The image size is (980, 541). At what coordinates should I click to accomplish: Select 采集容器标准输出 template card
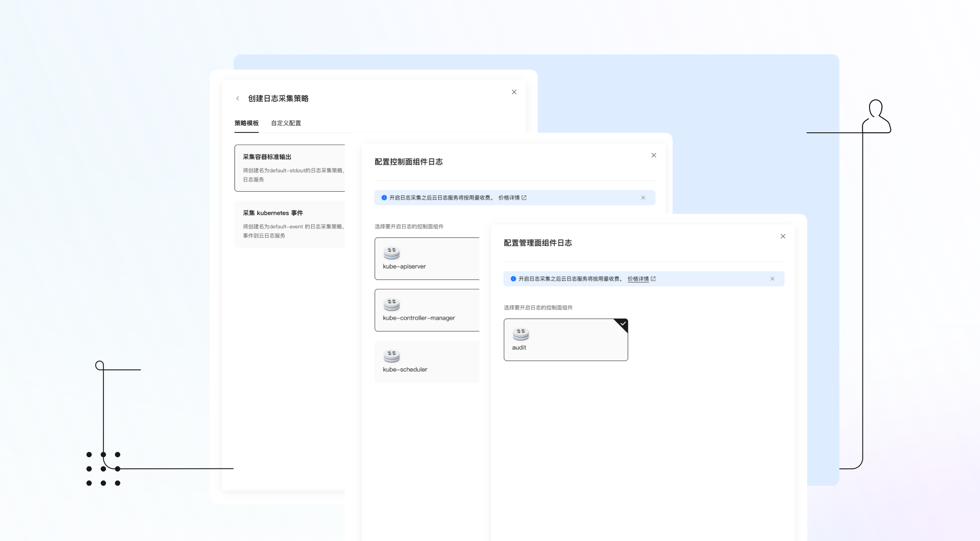(x=290, y=168)
